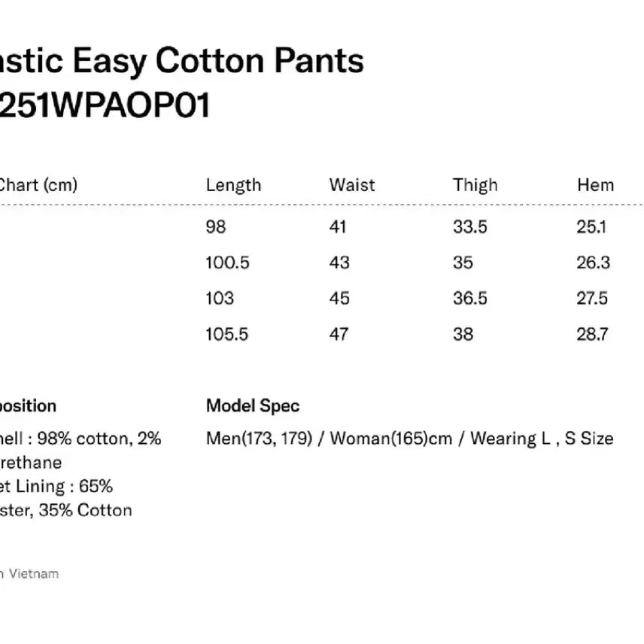644x644 pixels.
Task: Select the Length column header
Action: (233, 185)
